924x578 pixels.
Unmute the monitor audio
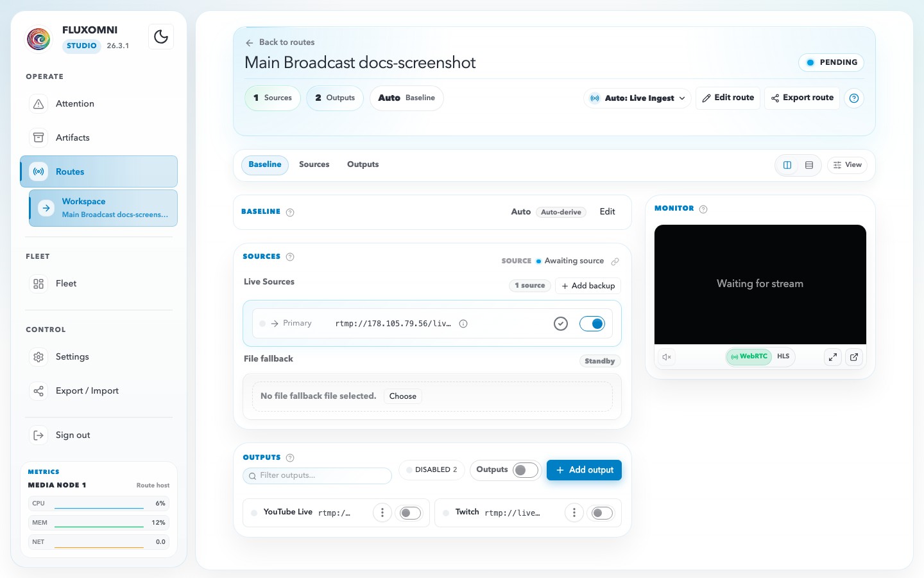[x=667, y=357]
